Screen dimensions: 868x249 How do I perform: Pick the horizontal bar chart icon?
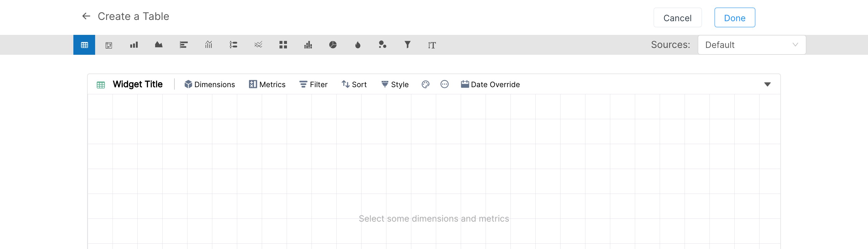click(x=184, y=45)
